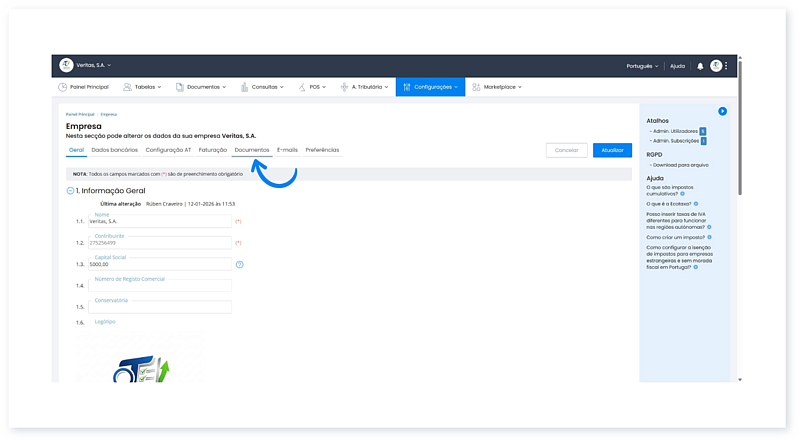Viewport: 800px width, 442px height.
Task: Collapse the Informação Geral section
Action: tap(70, 190)
